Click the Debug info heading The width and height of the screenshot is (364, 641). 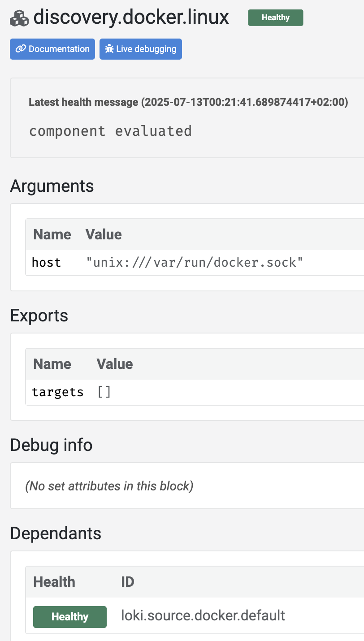(x=51, y=445)
